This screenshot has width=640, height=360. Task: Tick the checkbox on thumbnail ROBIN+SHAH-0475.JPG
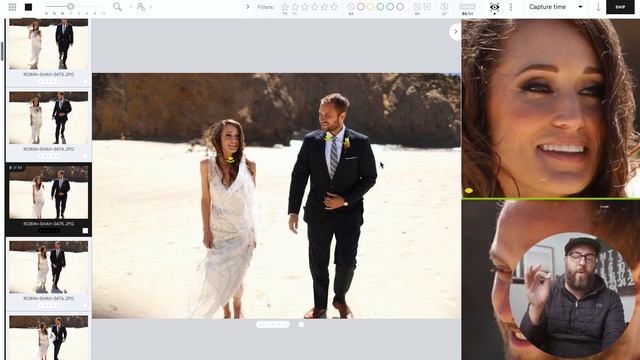(x=85, y=231)
